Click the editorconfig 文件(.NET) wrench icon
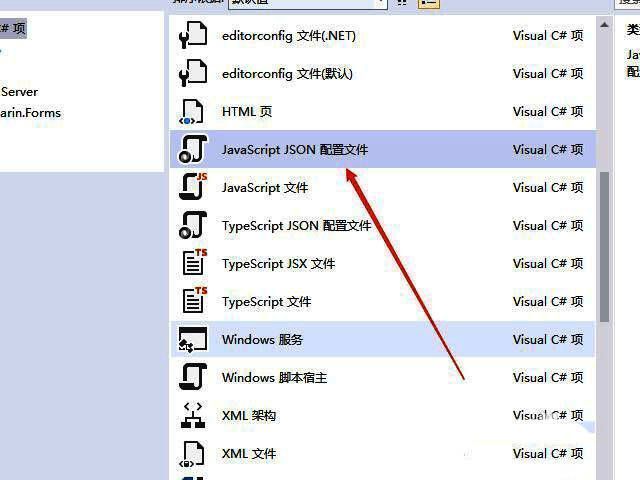 pos(191,36)
